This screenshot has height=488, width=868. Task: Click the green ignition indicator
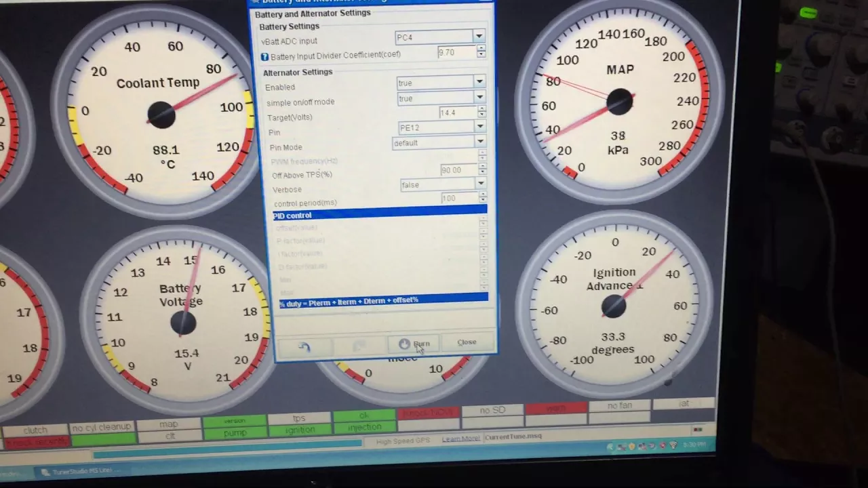[x=300, y=430]
